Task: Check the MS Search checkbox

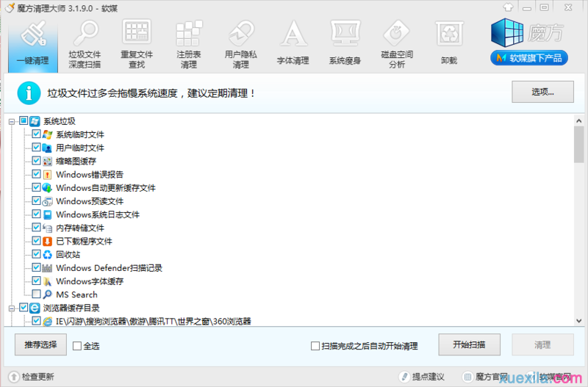Action: 36,294
